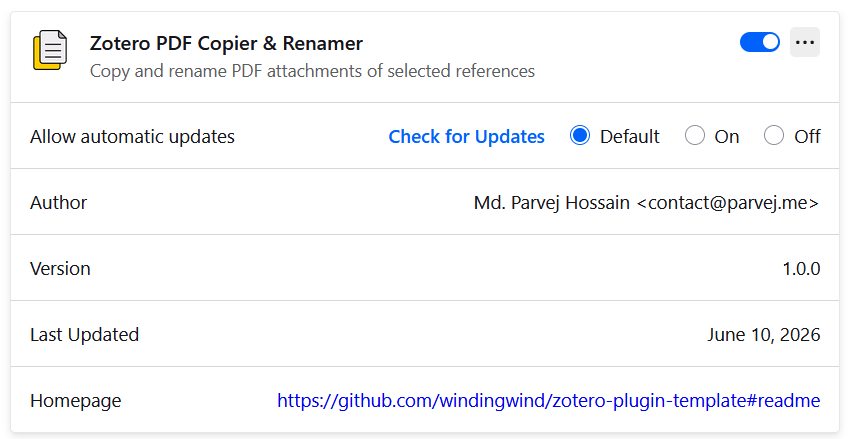Click the June 10, 2026 date
Image resolution: width=848 pixels, height=439 pixels.
coord(764,335)
